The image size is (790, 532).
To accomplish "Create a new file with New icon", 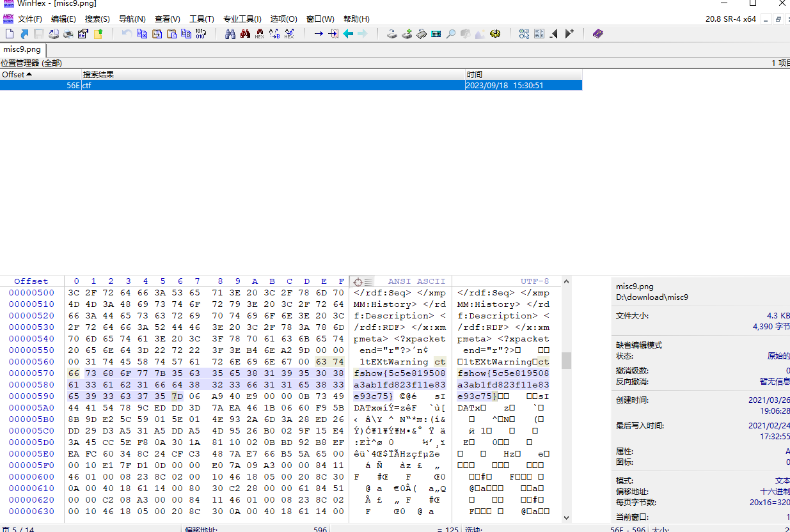I will pyautogui.click(x=10, y=34).
